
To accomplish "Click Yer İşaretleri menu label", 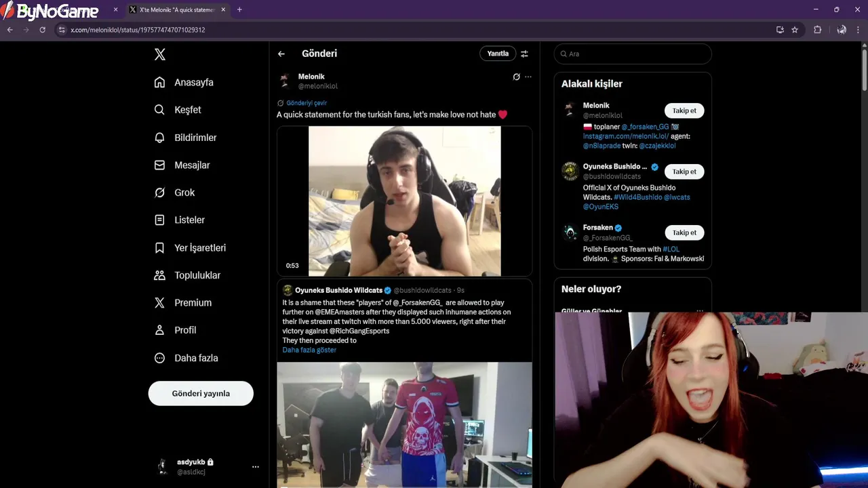I will pyautogui.click(x=200, y=248).
